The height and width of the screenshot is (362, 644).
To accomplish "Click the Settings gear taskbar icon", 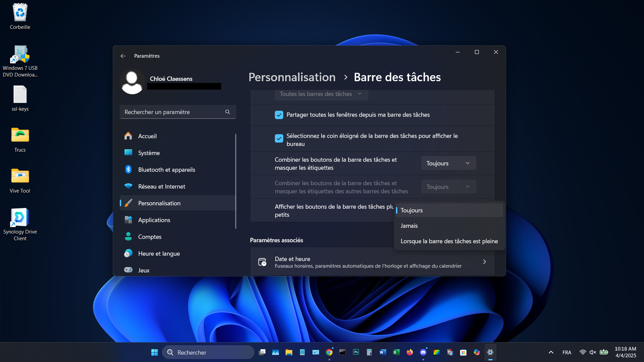I will tap(490, 352).
